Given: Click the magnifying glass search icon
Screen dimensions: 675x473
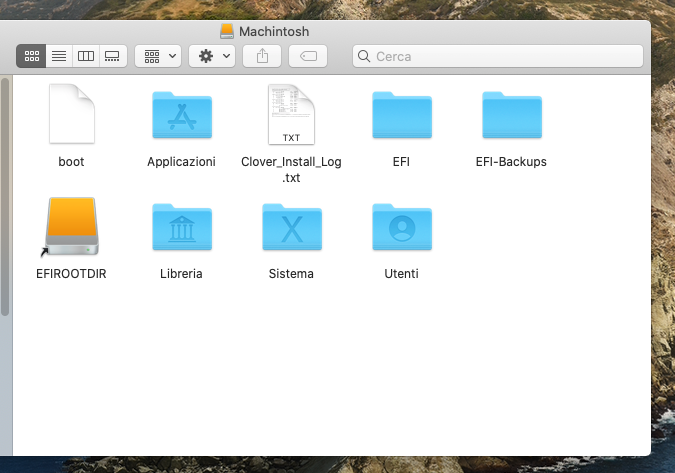Looking at the screenshot, I should (x=364, y=56).
